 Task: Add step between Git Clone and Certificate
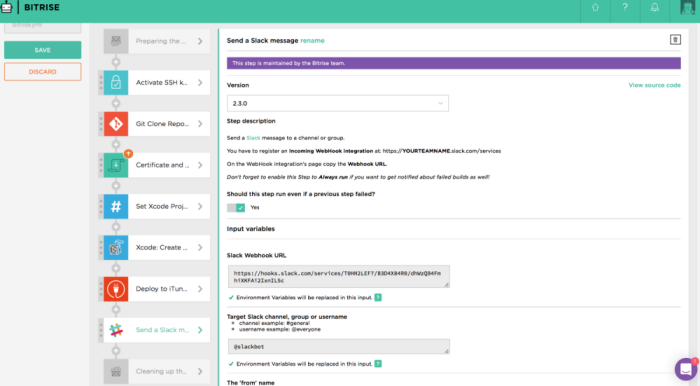tap(116, 145)
